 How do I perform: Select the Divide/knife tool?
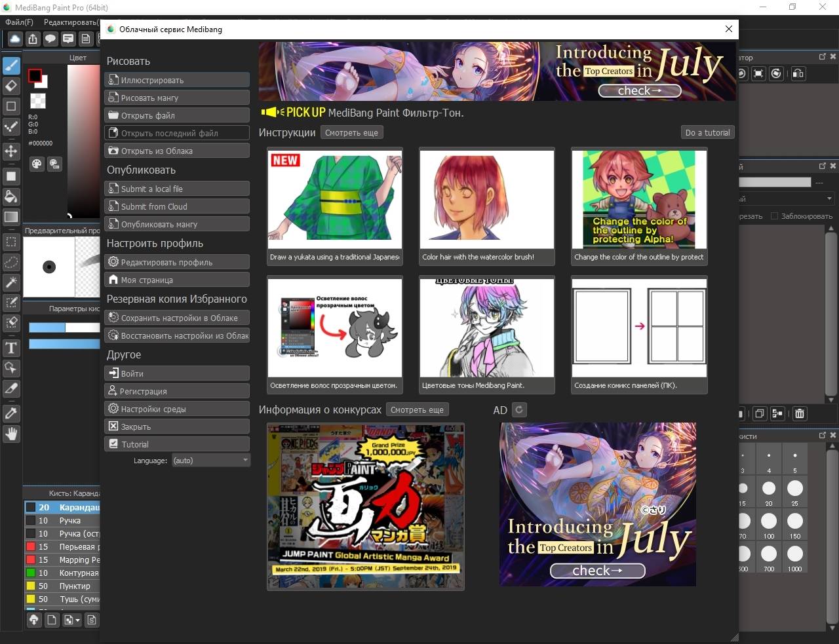point(11,388)
